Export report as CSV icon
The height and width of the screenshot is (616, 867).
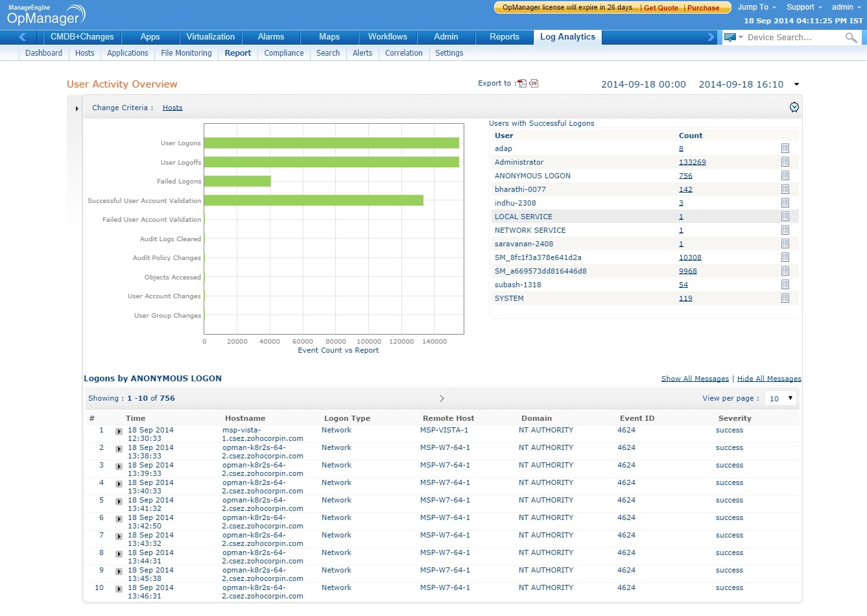534,84
